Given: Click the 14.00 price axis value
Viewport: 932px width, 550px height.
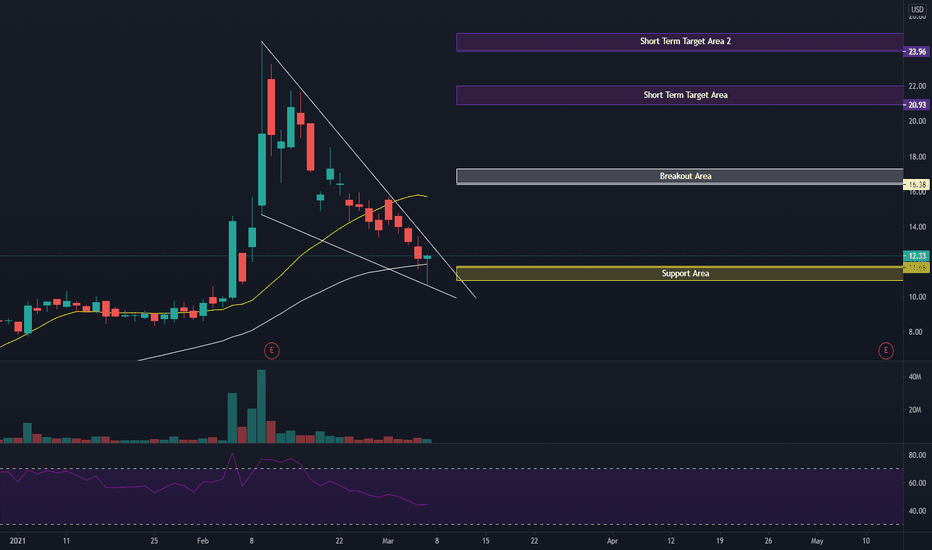Looking at the screenshot, I should pyautogui.click(x=917, y=227).
